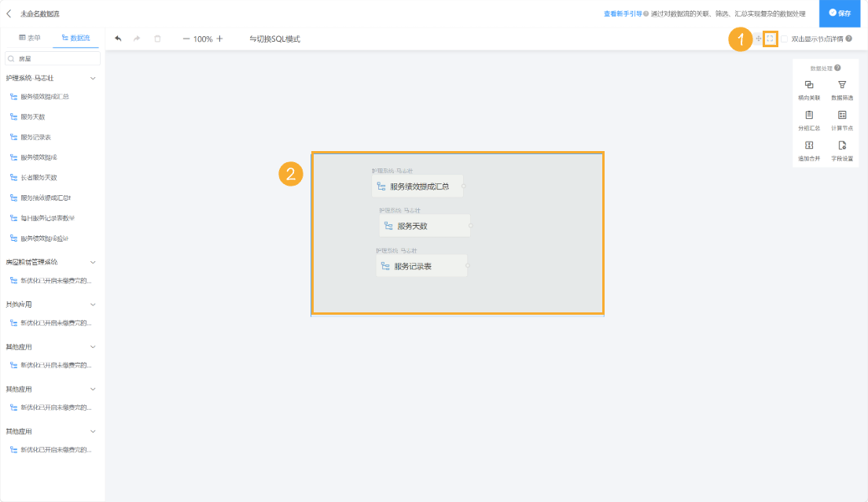Select the 服务天数 node on canvas
Image resolution: width=868 pixels, height=502 pixels.
coord(425,226)
